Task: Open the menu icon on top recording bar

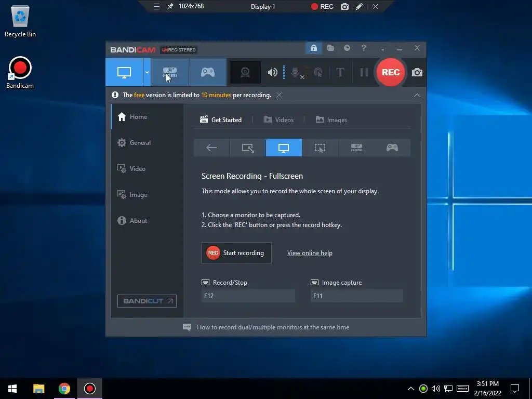Action: pos(156,6)
